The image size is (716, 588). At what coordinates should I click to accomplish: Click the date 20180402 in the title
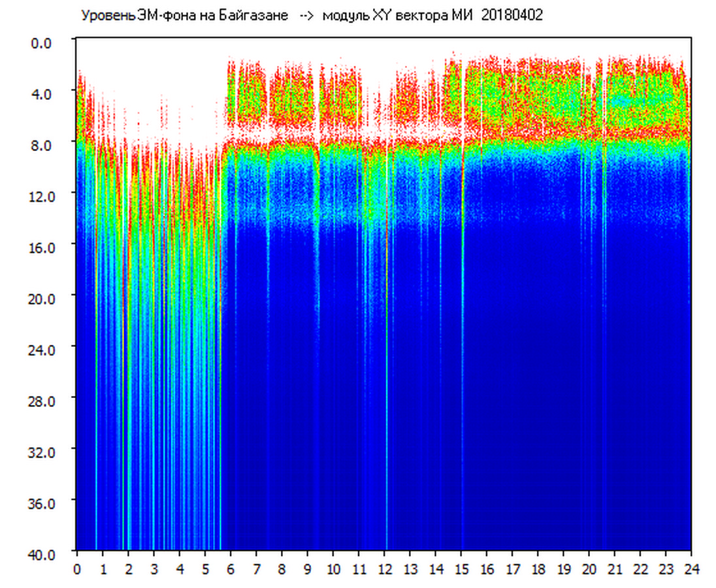(x=512, y=16)
